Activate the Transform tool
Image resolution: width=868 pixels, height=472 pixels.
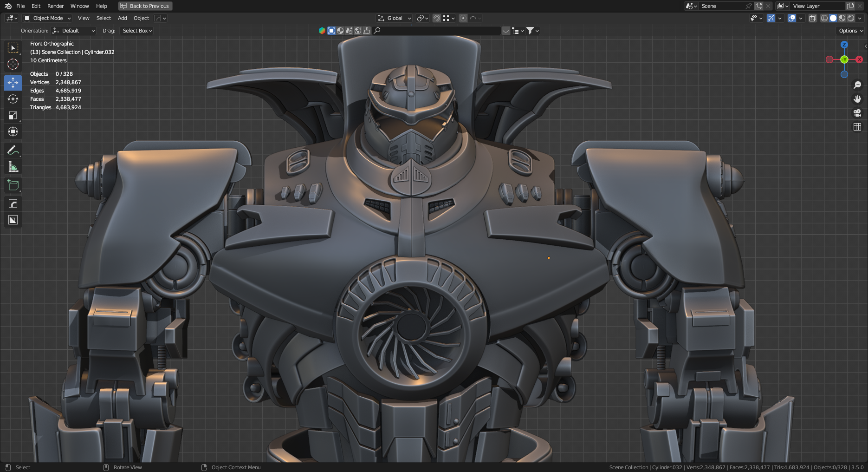click(13, 131)
